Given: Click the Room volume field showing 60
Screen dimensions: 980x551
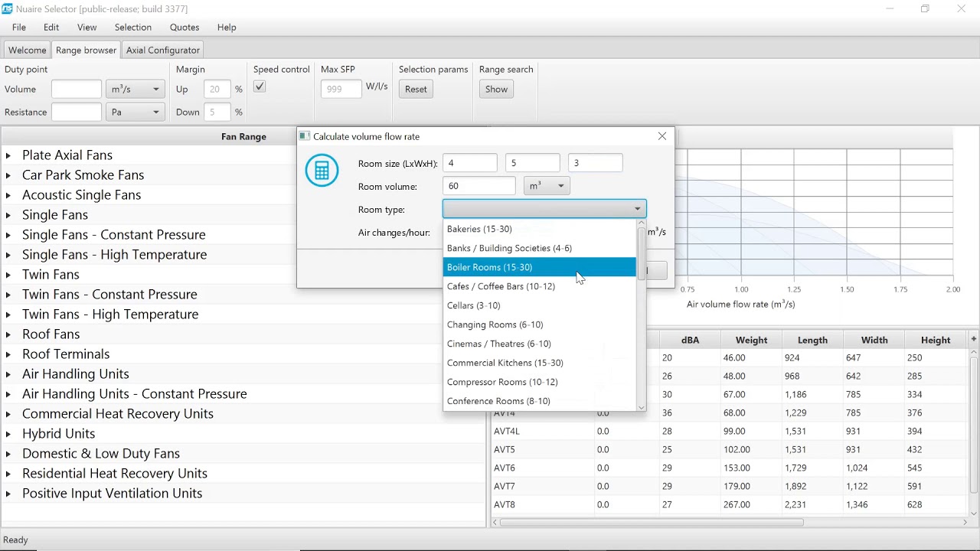Looking at the screenshot, I should pos(479,186).
